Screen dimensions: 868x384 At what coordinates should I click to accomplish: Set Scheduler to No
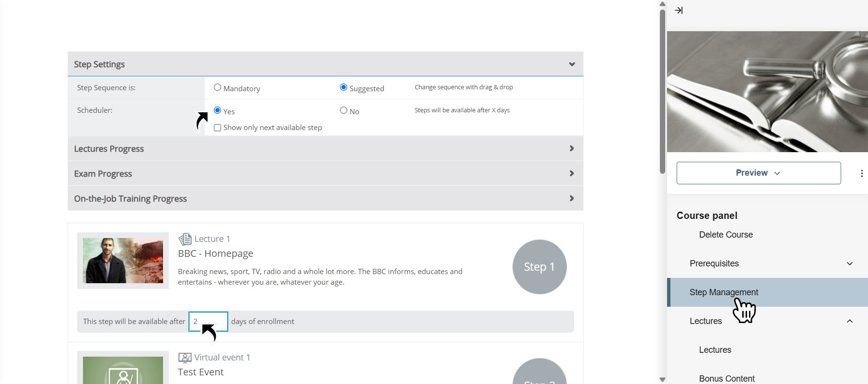coord(343,110)
